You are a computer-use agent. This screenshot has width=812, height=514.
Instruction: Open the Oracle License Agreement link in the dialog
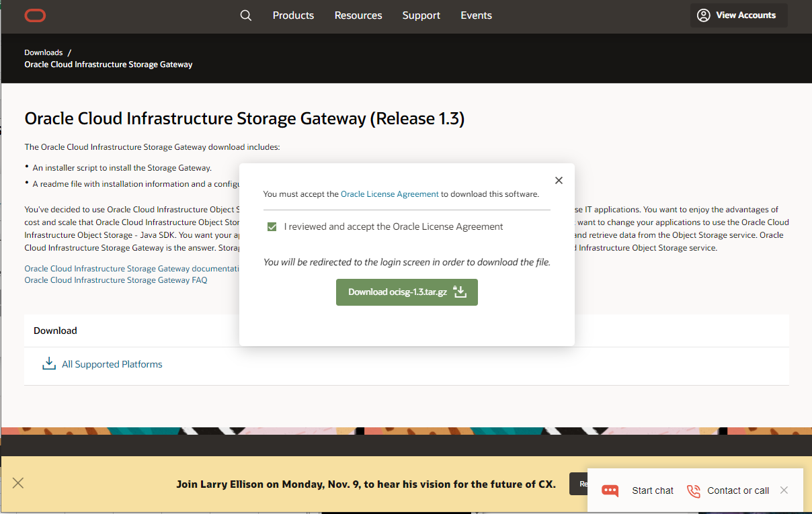pyautogui.click(x=390, y=194)
